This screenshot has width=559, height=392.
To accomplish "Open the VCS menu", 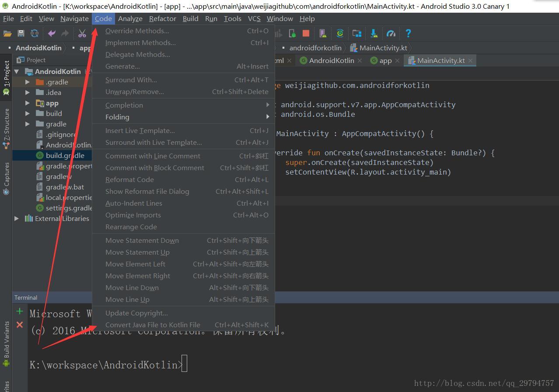I will 254,18.
